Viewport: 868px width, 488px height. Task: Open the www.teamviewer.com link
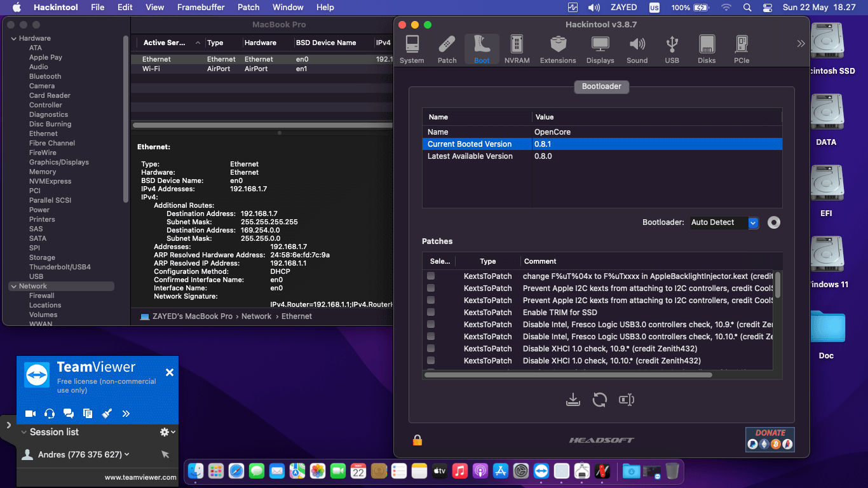tap(140, 477)
